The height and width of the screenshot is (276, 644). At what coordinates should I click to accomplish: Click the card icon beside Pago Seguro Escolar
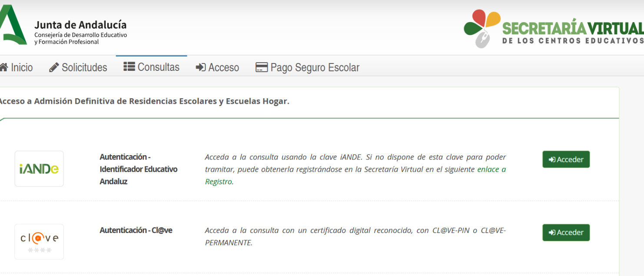261,67
